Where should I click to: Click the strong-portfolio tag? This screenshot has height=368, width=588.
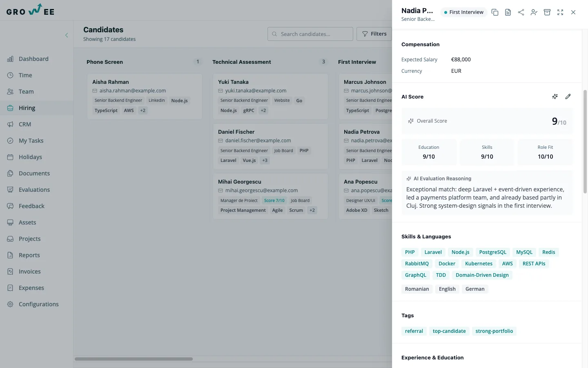(x=494, y=331)
